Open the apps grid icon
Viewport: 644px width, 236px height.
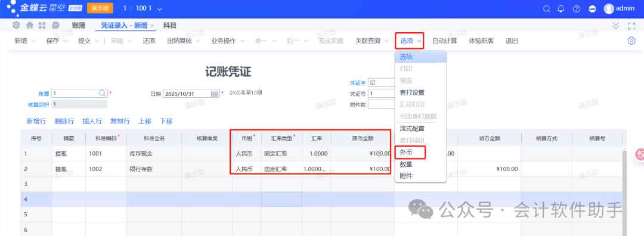click(42, 26)
